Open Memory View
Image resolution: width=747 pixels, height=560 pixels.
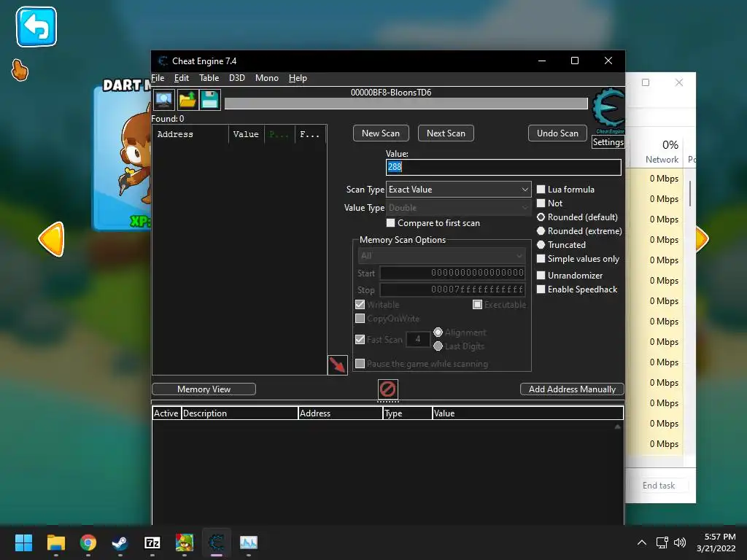pyautogui.click(x=204, y=389)
